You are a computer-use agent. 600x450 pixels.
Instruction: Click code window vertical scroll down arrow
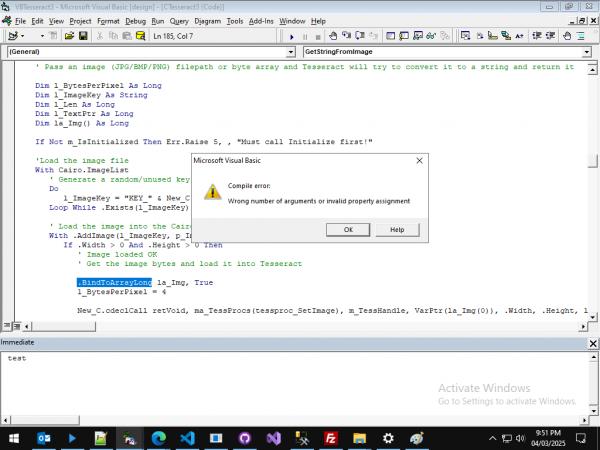click(592, 317)
